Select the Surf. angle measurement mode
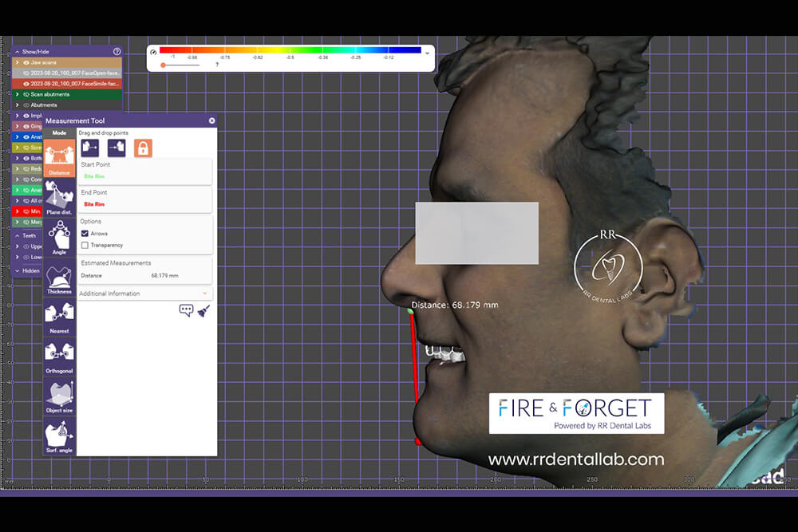 (59, 437)
